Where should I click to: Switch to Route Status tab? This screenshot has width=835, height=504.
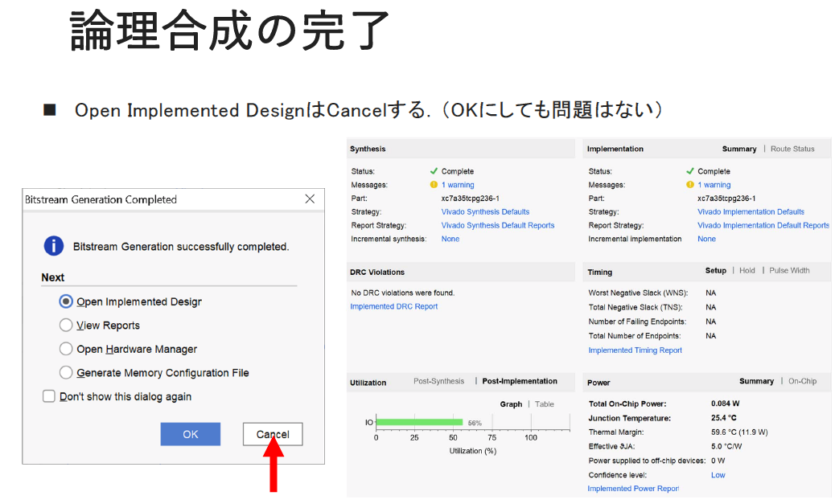click(x=792, y=149)
